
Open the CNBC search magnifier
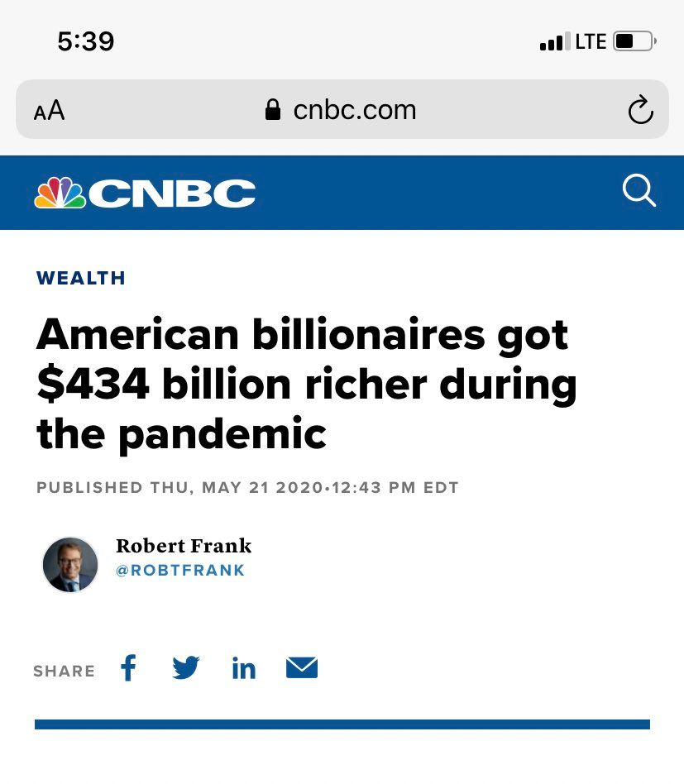639,191
